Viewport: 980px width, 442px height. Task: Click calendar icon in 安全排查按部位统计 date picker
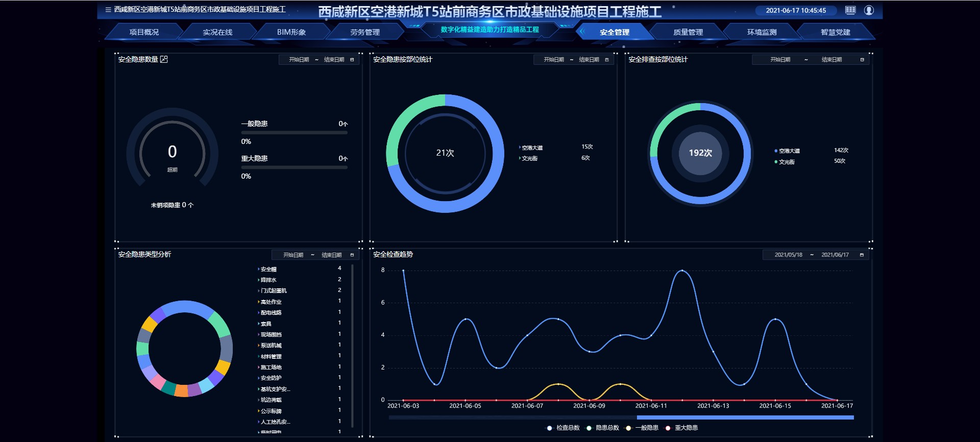(862, 60)
